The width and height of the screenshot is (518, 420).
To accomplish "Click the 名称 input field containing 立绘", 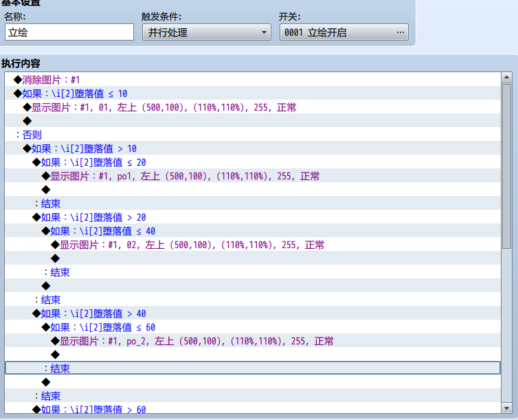I will pyautogui.click(x=69, y=32).
